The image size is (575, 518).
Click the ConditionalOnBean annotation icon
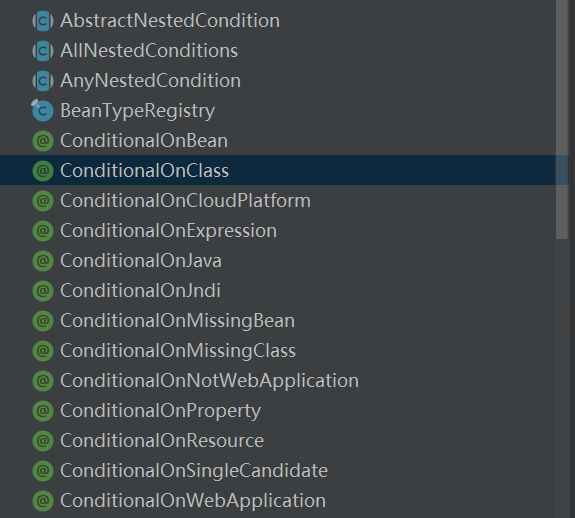pyautogui.click(x=43, y=141)
